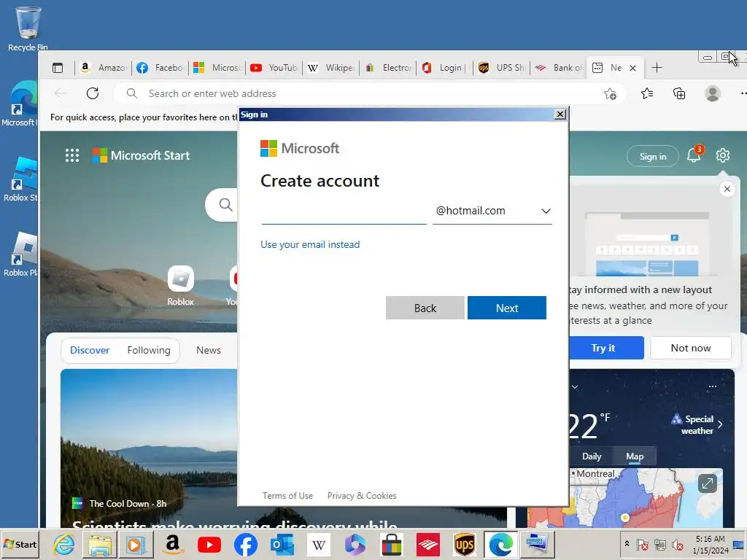Open the Roblox quick link tile
This screenshot has width=747, height=560.
click(181, 286)
